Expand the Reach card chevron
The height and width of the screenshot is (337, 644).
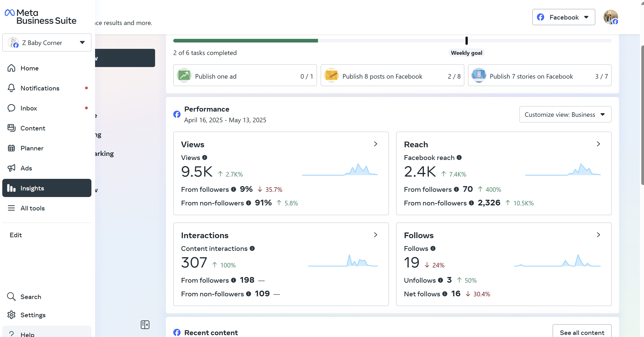coord(598,144)
